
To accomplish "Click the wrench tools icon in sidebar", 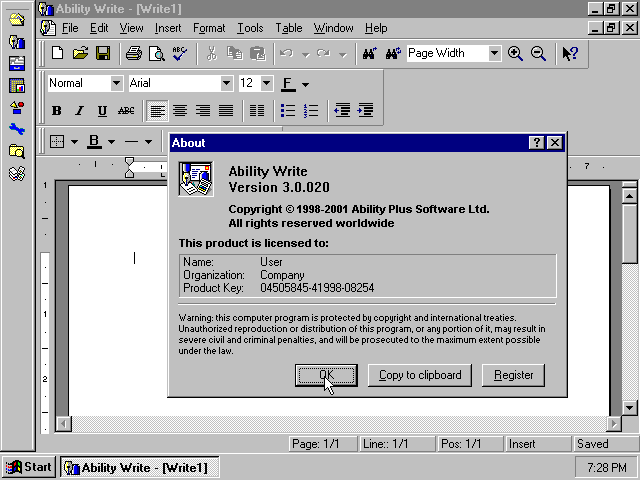I will coord(17,129).
